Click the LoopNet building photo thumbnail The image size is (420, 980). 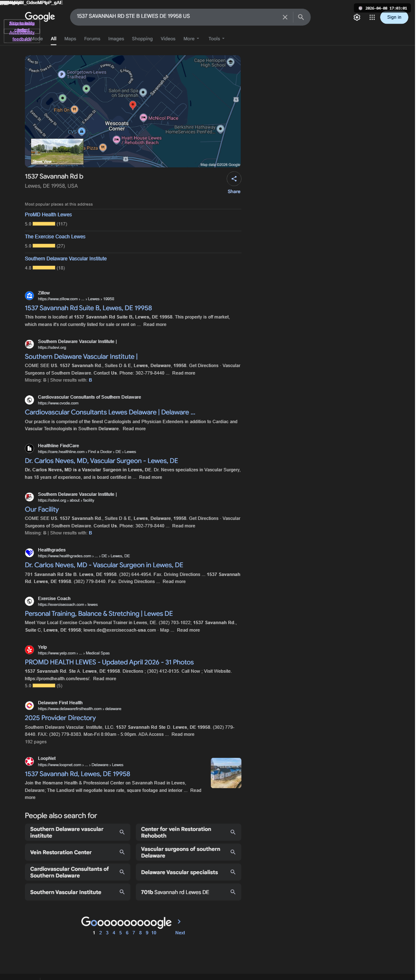tap(226, 773)
